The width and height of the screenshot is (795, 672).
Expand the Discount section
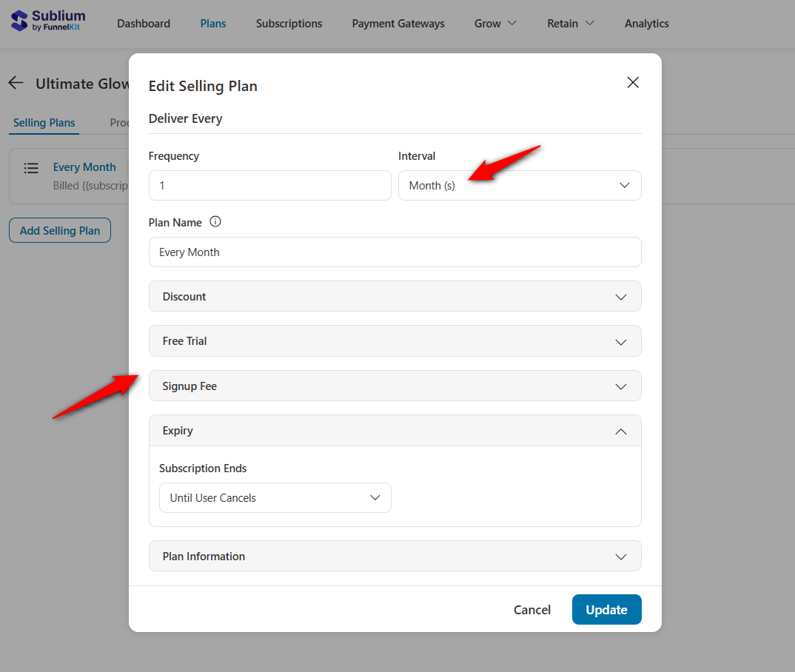395,296
